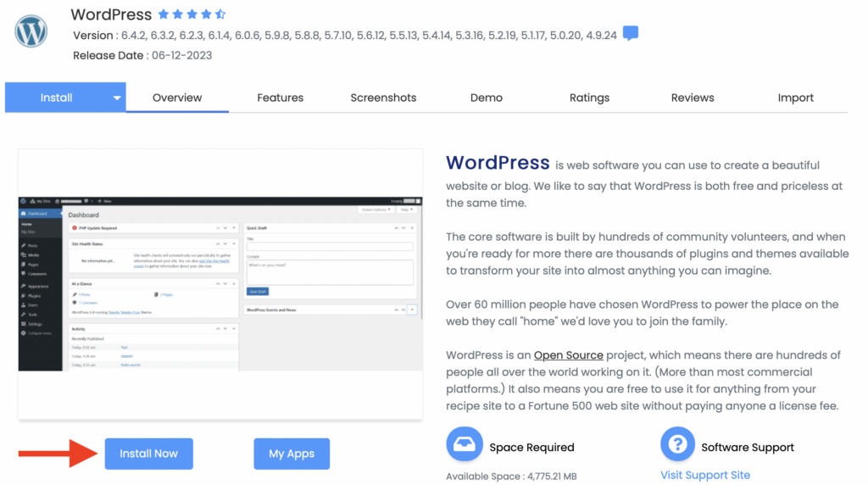Select the Ratings tab
Screen dimensions: 868x485
pyautogui.click(x=589, y=98)
